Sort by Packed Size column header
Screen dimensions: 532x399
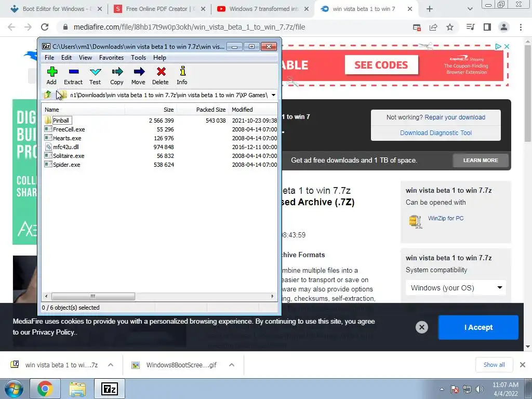pos(203,110)
